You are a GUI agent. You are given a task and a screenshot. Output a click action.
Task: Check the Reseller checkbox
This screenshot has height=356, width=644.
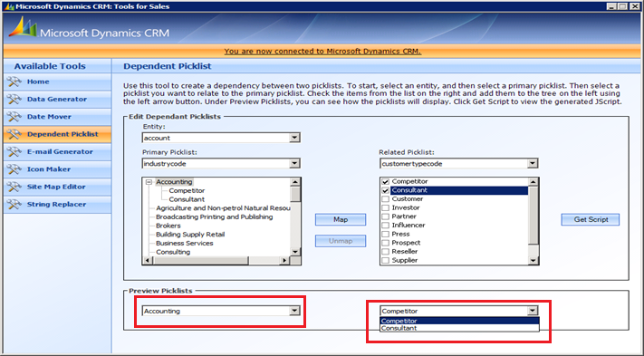click(x=385, y=252)
